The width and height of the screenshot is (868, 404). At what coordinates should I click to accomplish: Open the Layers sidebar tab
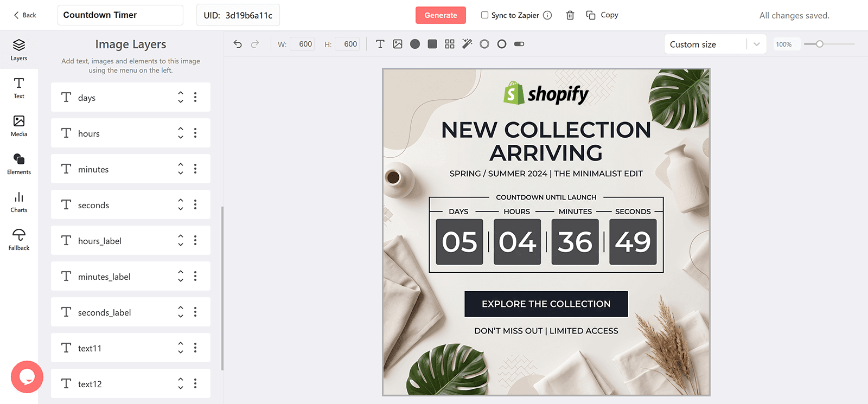coord(19,50)
